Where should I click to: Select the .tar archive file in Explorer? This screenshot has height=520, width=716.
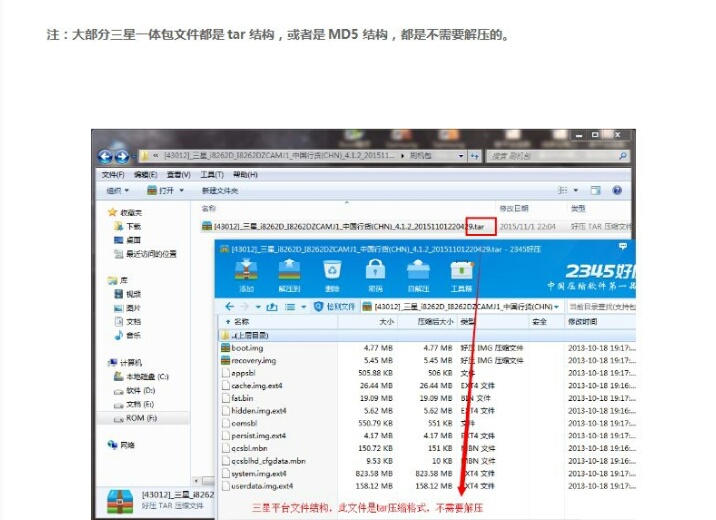[x=348, y=226]
